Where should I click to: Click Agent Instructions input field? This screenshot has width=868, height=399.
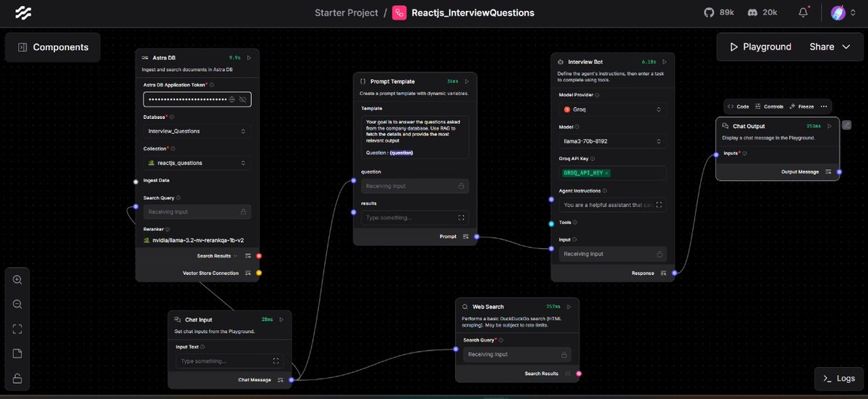pyautogui.click(x=613, y=205)
